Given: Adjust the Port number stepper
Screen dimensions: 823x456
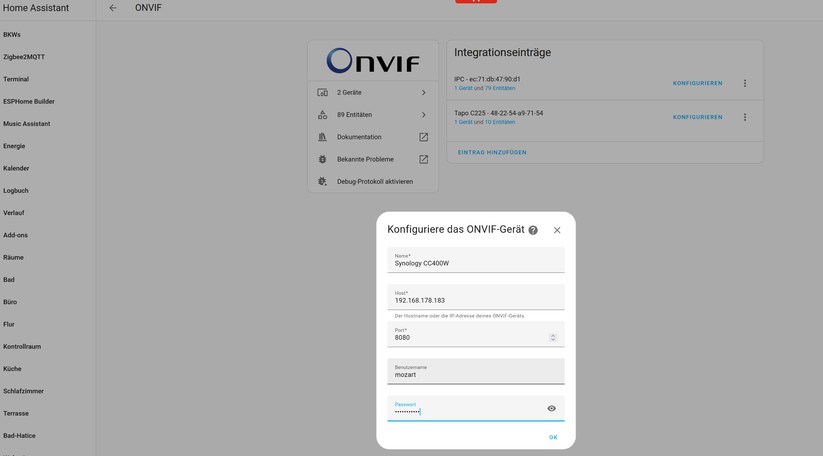Looking at the screenshot, I should [x=553, y=337].
